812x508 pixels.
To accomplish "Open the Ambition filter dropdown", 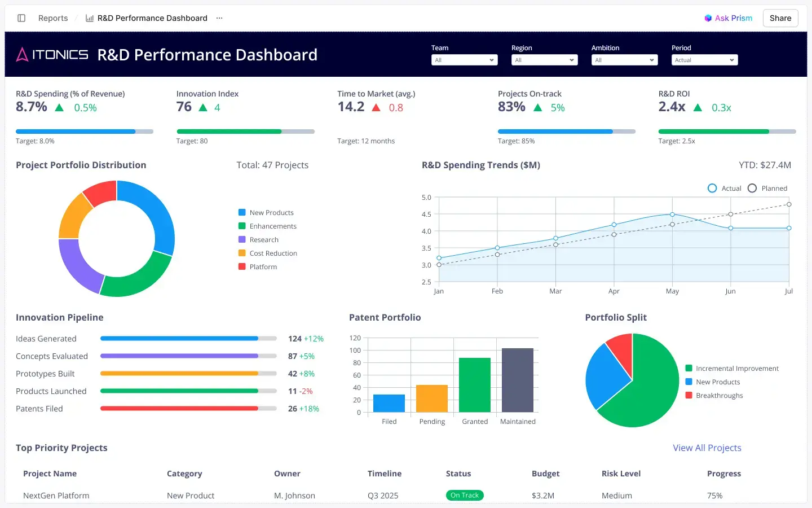I will tap(624, 60).
